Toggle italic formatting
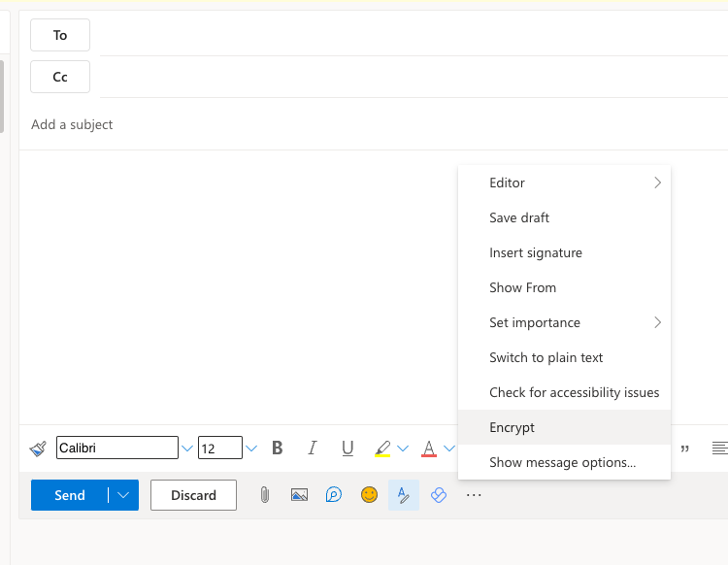728x565 pixels. [x=312, y=448]
